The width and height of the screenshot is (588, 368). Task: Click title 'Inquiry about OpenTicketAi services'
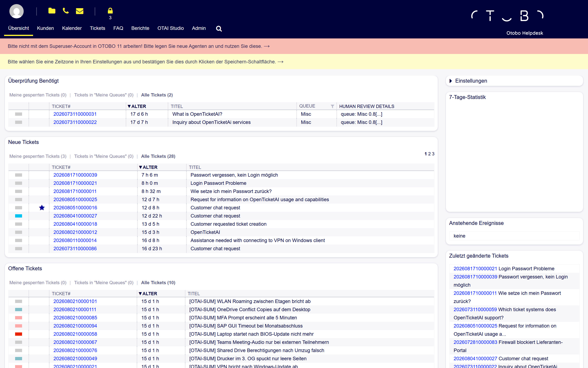[211, 122]
